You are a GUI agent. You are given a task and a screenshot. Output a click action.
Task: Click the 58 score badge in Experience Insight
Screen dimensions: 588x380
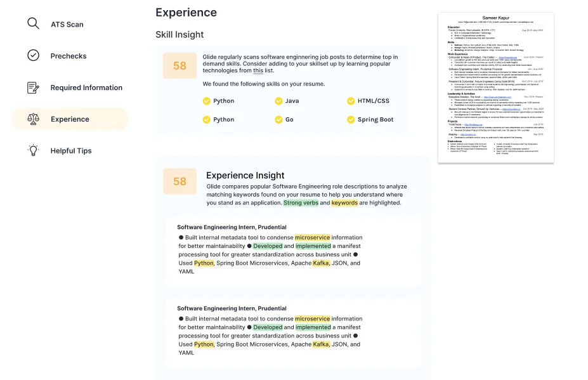(x=180, y=181)
